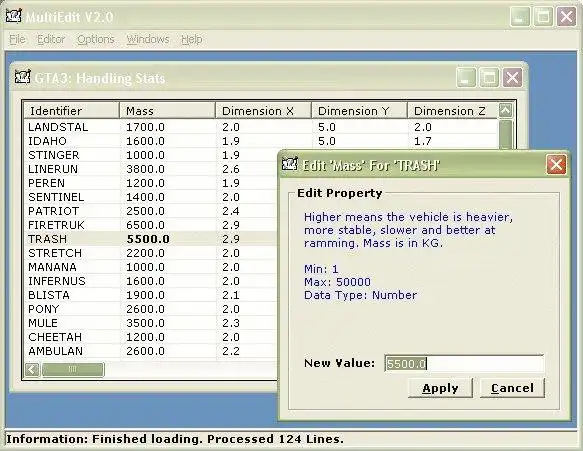Screen dimensions: 583x451
Task: Click IDAHO's Dimension Z value 1.7
Action: (x=423, y=141)
